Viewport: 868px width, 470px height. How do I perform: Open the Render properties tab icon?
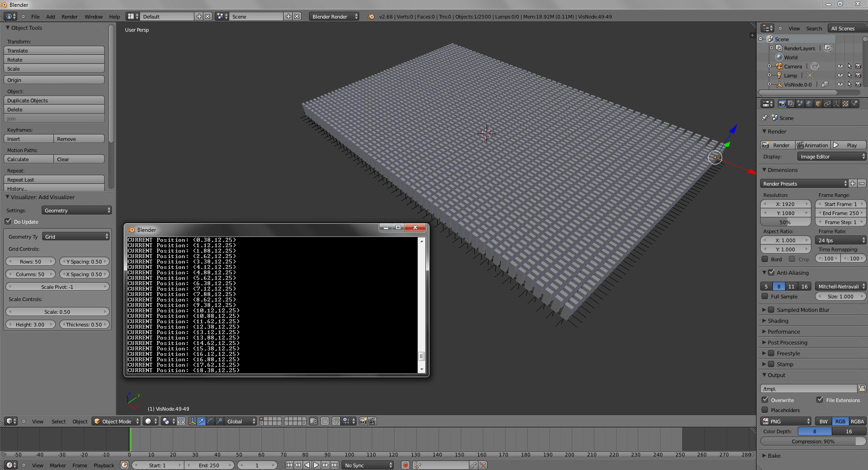(782, 103)
